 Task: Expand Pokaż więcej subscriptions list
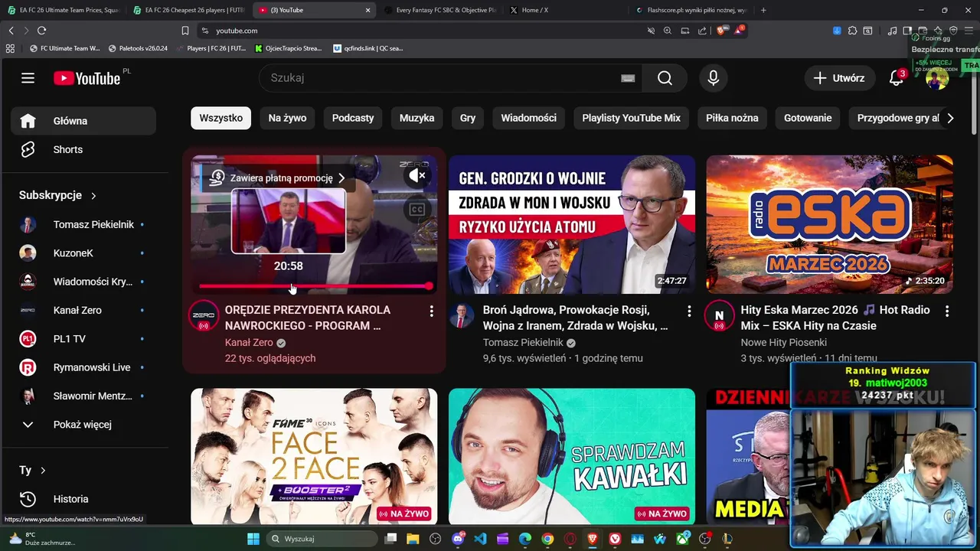point(83,425)
